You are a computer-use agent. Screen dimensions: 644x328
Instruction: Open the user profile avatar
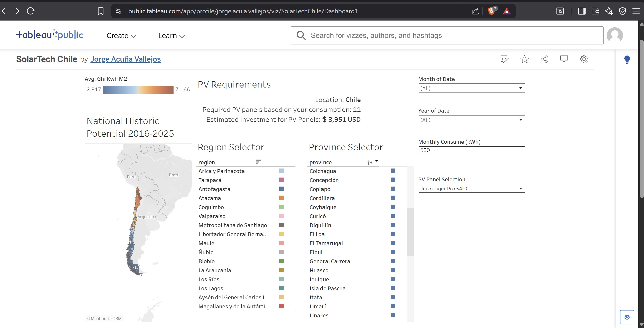coord(615,35)
